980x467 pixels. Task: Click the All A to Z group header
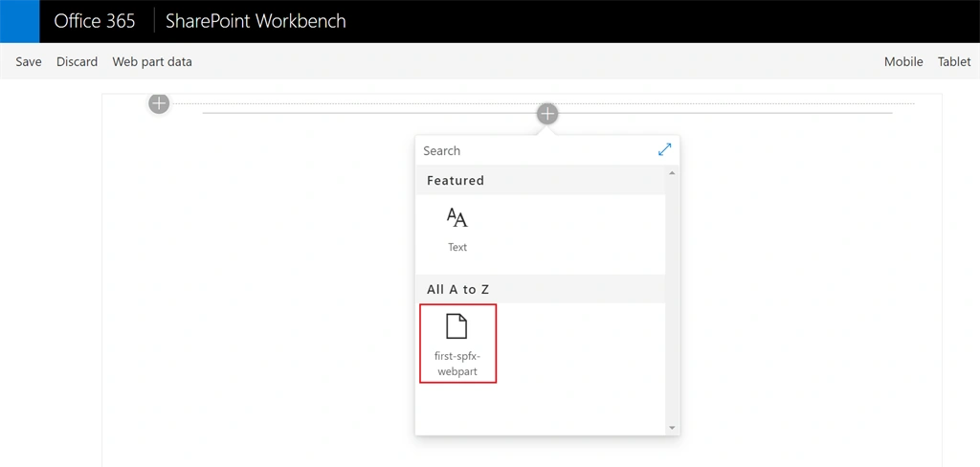541,289
